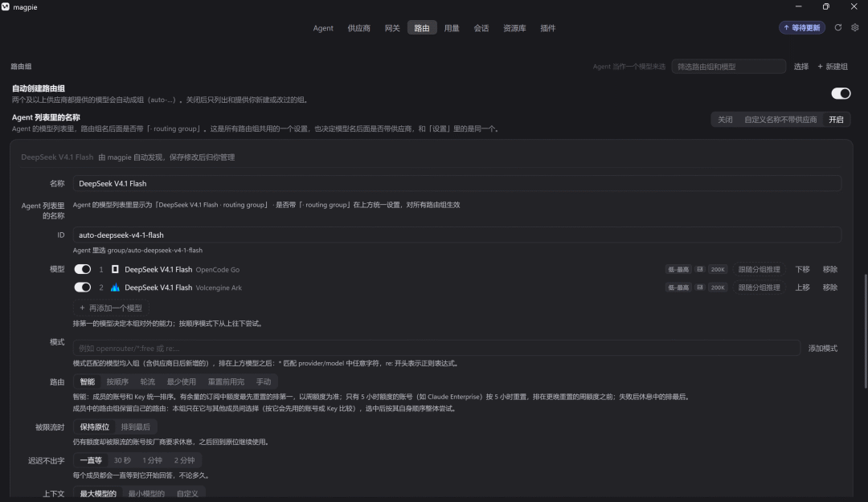Screen dimensions: 868x502
Task: Open settings via the gear icon
Action: click(x=854, y=27)
